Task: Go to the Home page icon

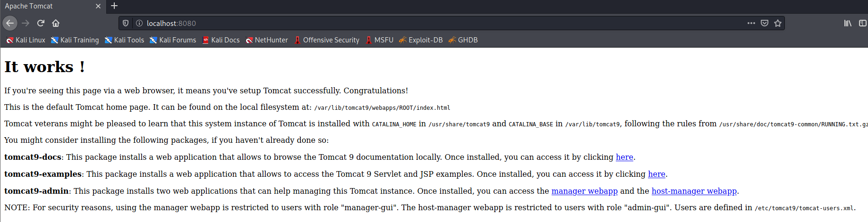Action: point(56,23)
